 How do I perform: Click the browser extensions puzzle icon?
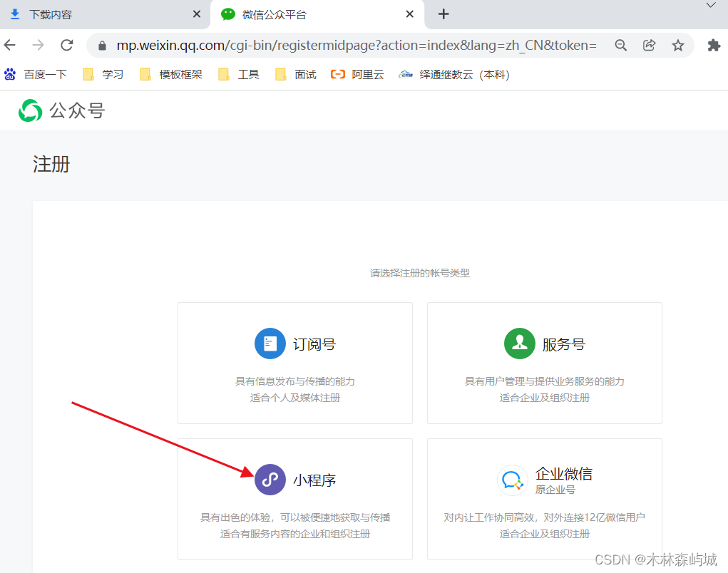(x=713, y=45)
